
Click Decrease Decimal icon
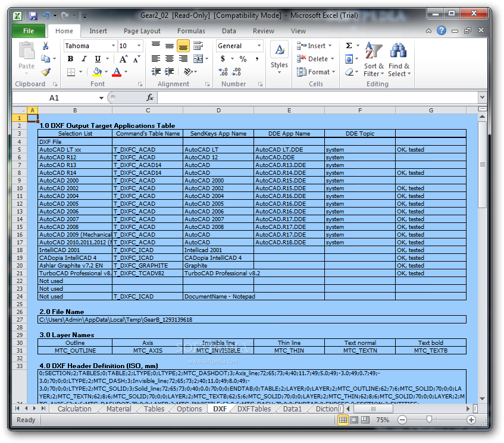(x=237, y=71)
